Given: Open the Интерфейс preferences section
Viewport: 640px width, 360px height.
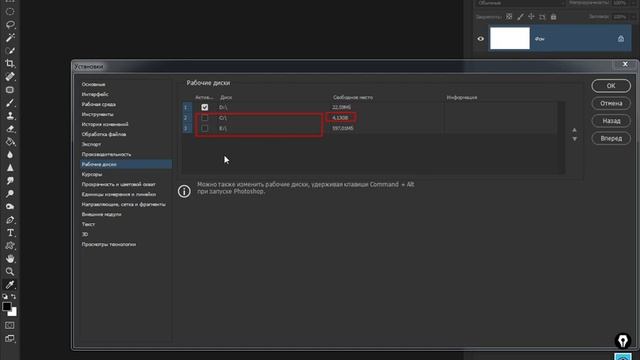Looking at the screenshot, I should coord(95,94).
